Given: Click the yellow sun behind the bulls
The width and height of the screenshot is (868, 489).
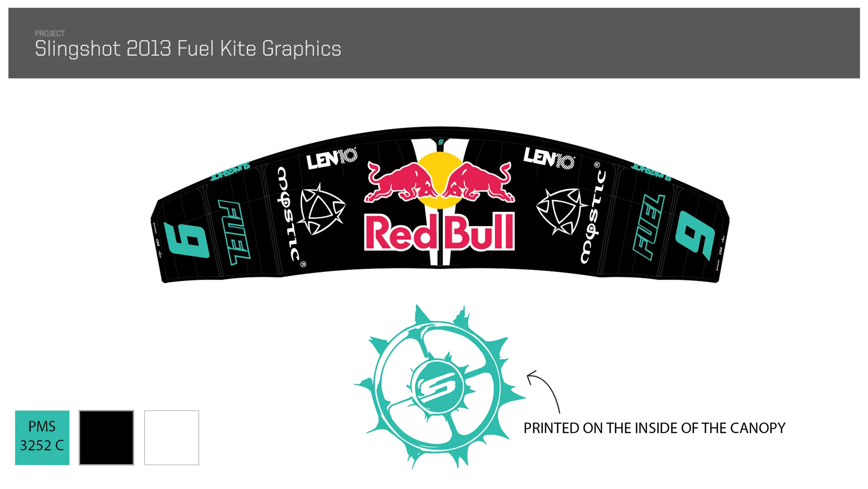Looking at the screenshot, I should pos(440,180).
